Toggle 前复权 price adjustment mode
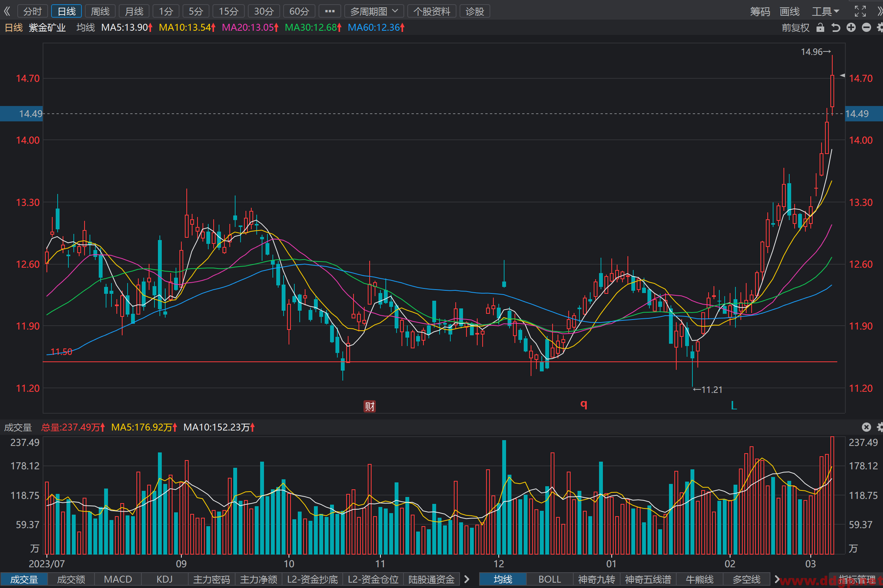 pos(795,28)
